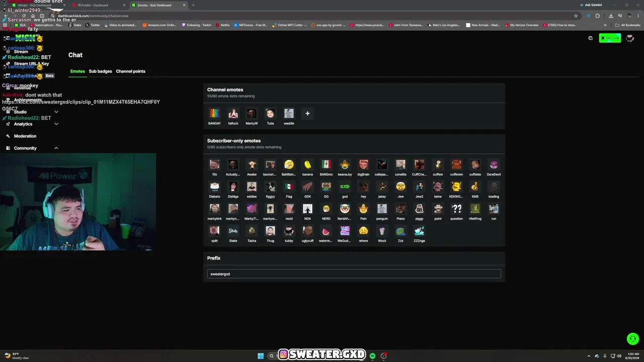The height and width of the screenshot is (362, 644).
Task: Switch to the Channel points tab
Action: tap(130, 71)
